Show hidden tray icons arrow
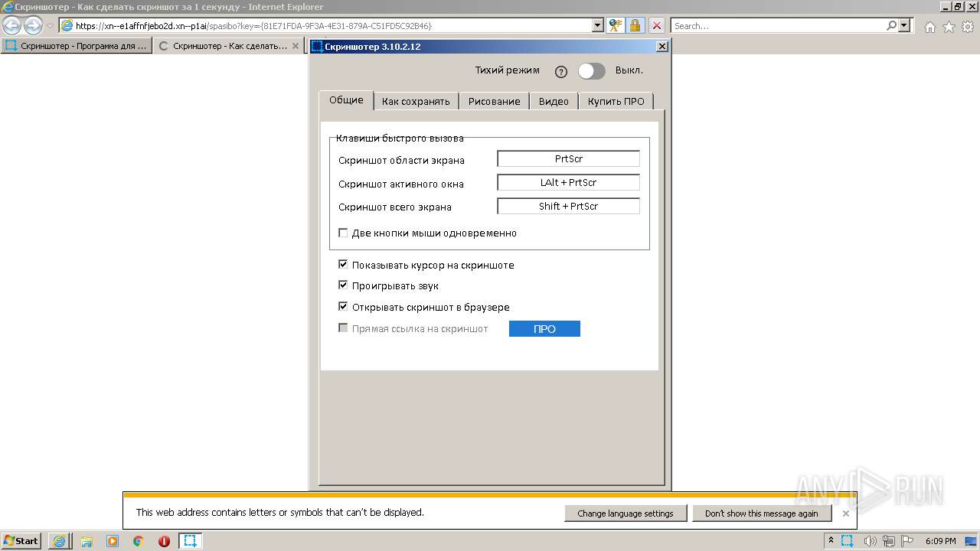 tap(831, 540)
